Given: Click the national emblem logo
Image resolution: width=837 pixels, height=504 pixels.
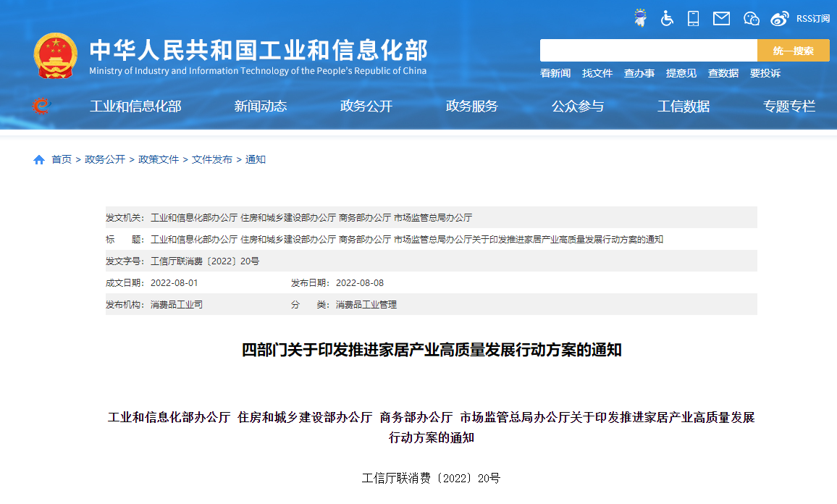Looking at the screenshot, I should pyautogui.click(x=56, y=56).
